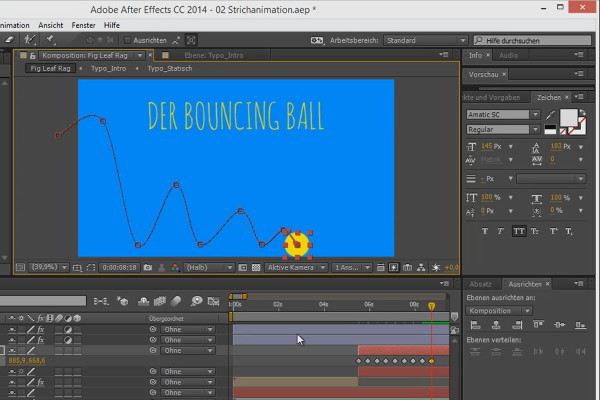Hide the second layer via its eye icon
600x400 pixels.
[x=12, y=340]
